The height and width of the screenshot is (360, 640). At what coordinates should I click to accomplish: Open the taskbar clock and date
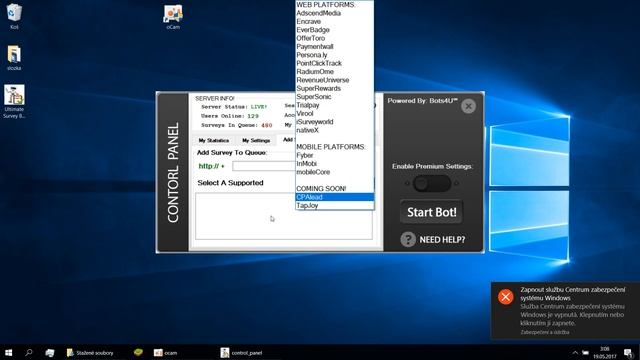tap(605, 353)
